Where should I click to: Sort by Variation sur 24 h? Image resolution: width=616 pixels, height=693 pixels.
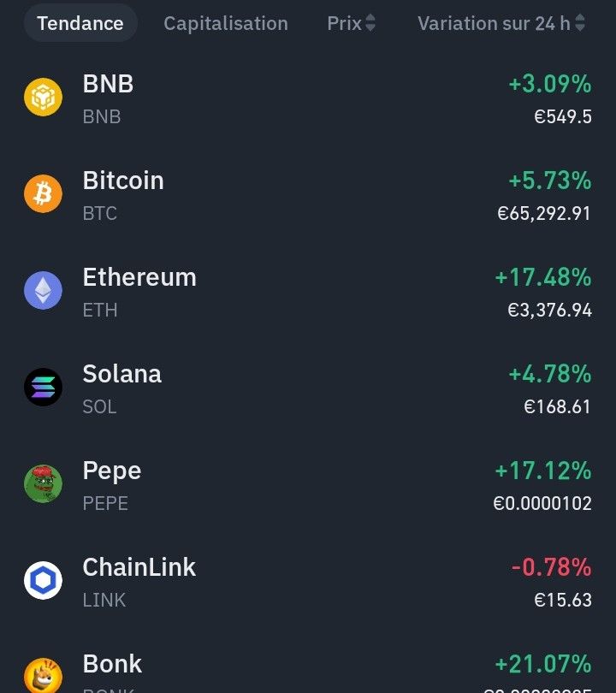pyautogui.click(x=501, y=23)
